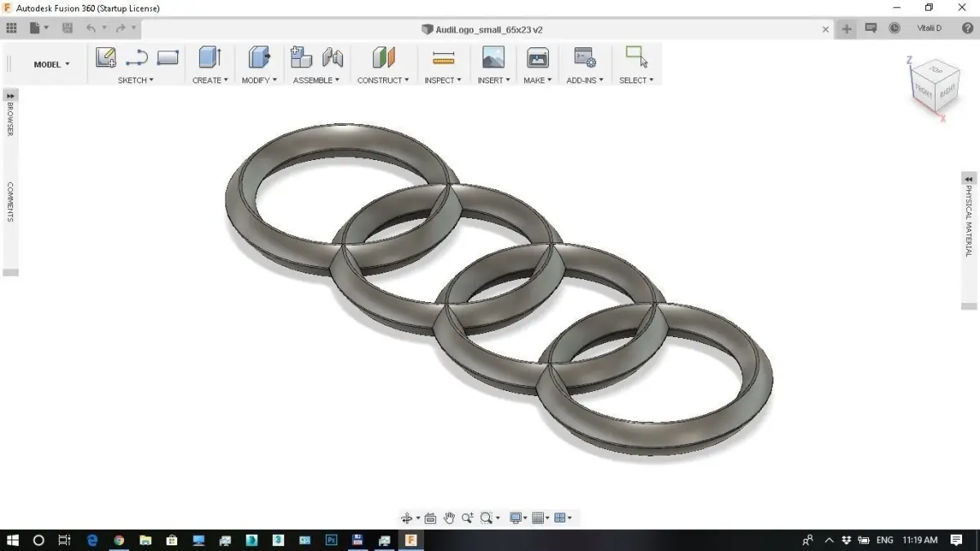This screenshot has width=980, height=551.
Task: Open Grid and Snaps settings icon
Action: (x=538, y=518)
